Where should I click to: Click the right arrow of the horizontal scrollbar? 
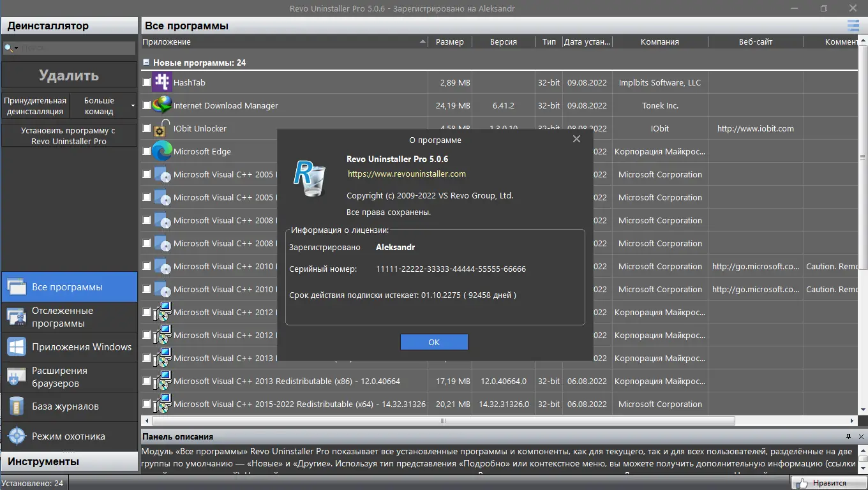853,421
